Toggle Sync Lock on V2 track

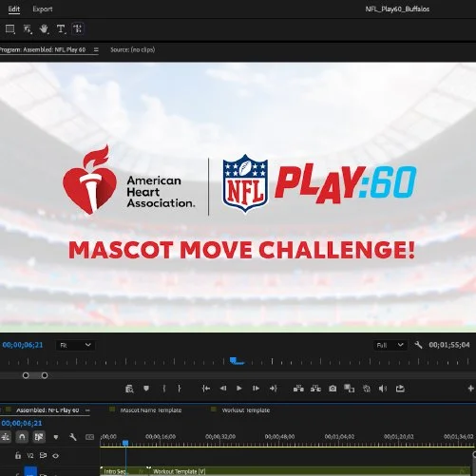(x=43, y=456)
